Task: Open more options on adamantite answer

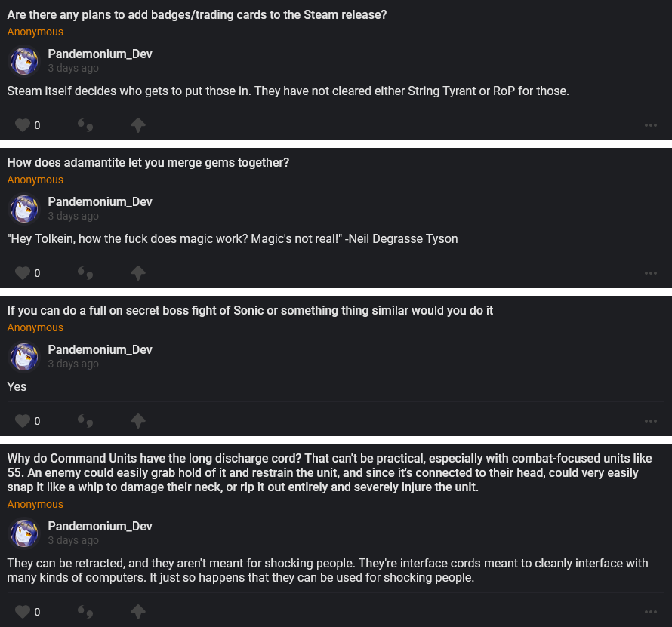Action: pyautogui.click(x=651, y=273)
